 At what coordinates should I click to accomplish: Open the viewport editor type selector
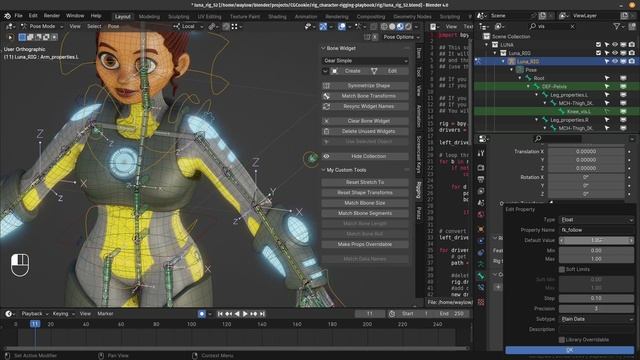(11, 27)
